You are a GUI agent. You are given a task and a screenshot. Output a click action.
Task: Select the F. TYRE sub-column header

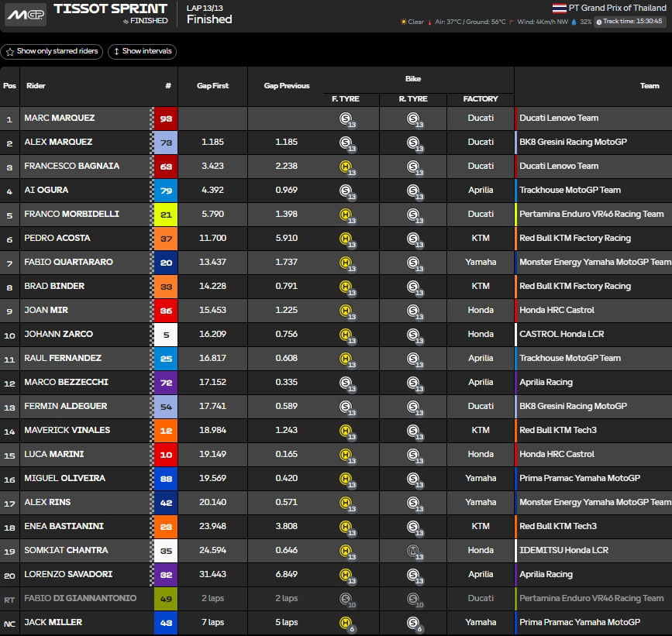[345, 99]
